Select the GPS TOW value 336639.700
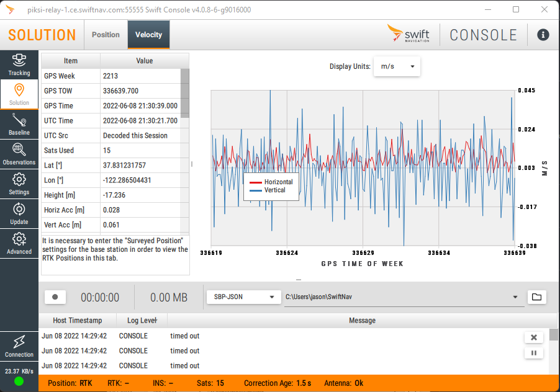The width and height of the screenshot is (560, 392). point(120,91)
